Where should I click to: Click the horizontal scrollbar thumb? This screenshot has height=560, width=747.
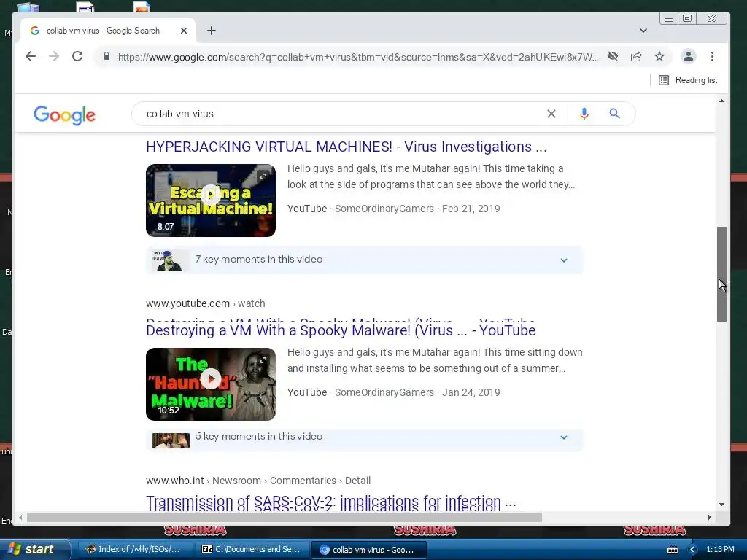(285, 517)
